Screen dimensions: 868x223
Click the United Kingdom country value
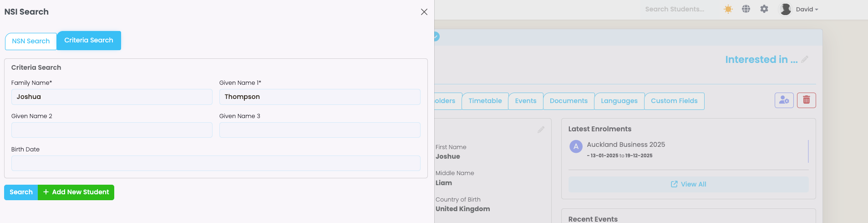(462, 209)
